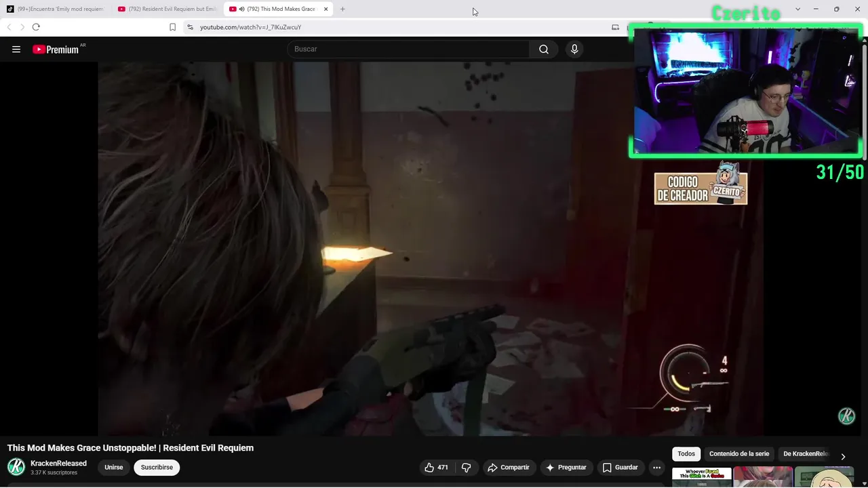This screenshot has height=488, width=868.
Task: Select 'This Mod Makes Grace' active tab
Action: [x=278, y=9]
